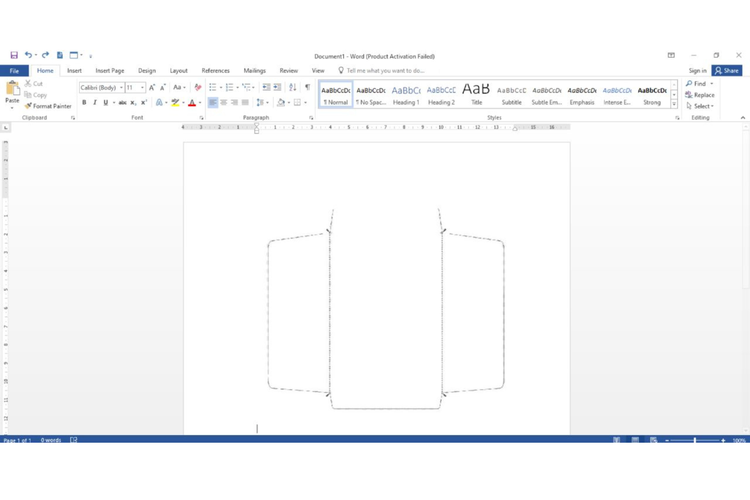Apply bullet list formatting

(x=213, y=88)
